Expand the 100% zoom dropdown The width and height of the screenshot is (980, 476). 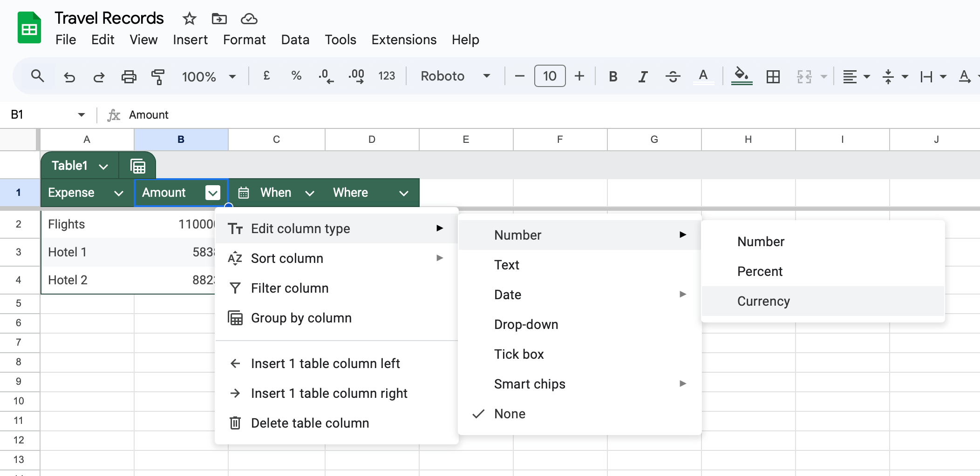pos(209,76)
